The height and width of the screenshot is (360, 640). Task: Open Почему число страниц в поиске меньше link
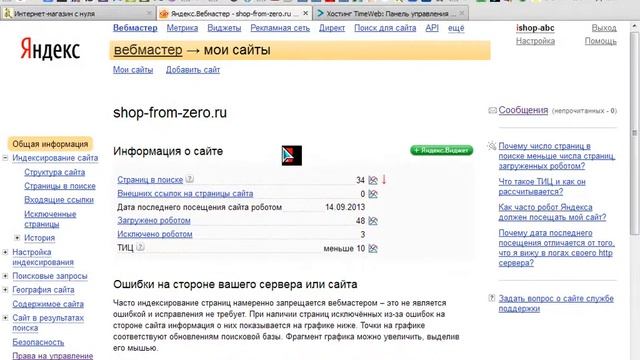(x=557, y=156)
